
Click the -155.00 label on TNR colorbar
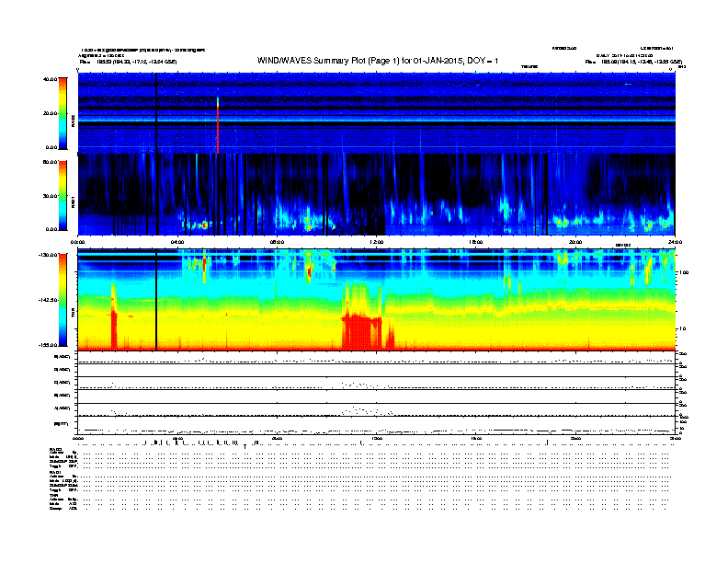48,345
